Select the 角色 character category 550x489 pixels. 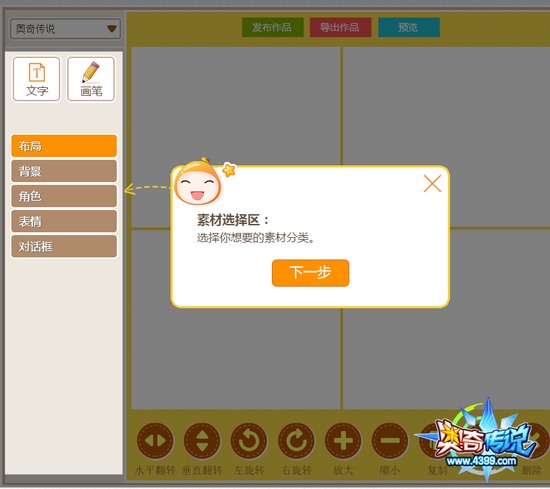coord(64,196)
